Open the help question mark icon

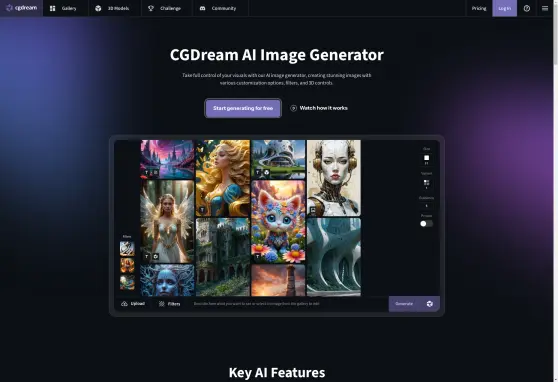click(527, 8)
